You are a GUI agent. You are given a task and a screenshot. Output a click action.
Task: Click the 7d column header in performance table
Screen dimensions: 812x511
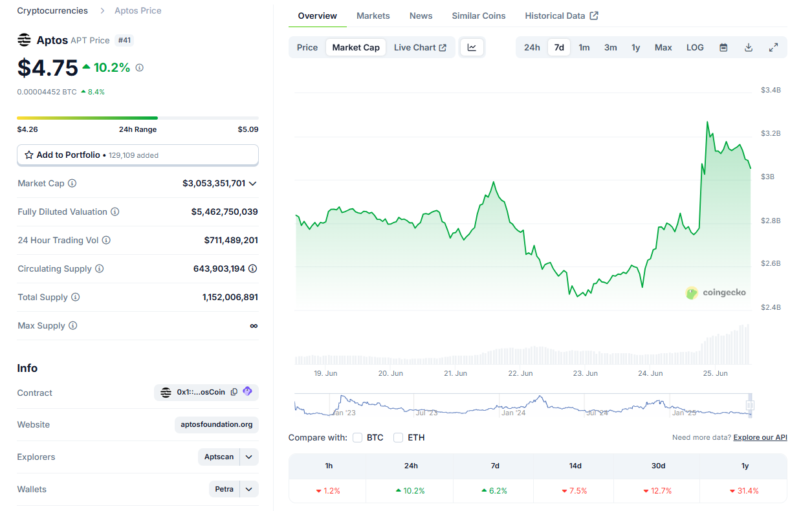click(495, 466)
